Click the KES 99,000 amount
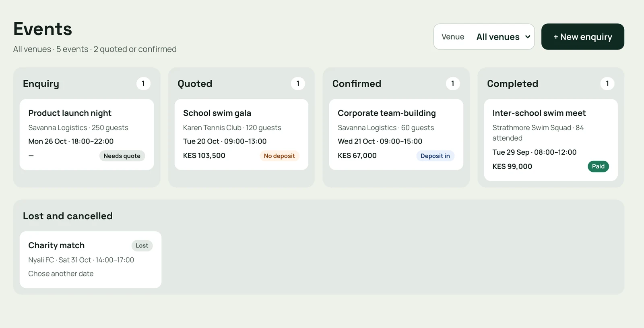 512,166
